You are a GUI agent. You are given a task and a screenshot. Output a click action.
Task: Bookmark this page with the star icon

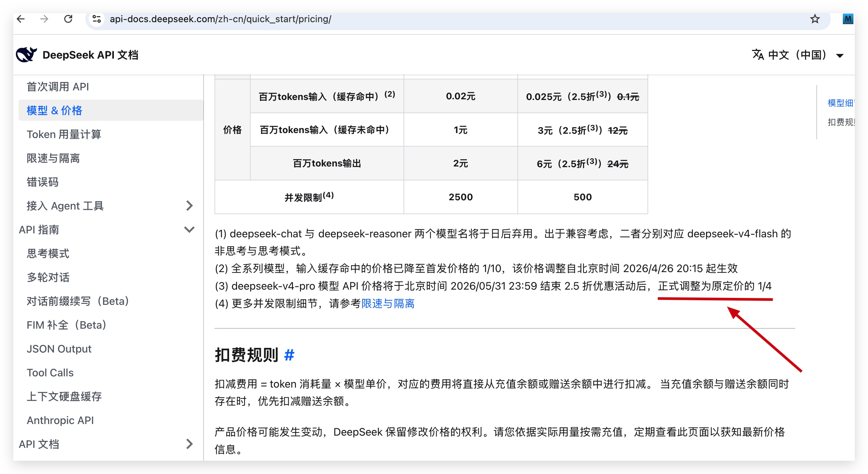(815, 19)
